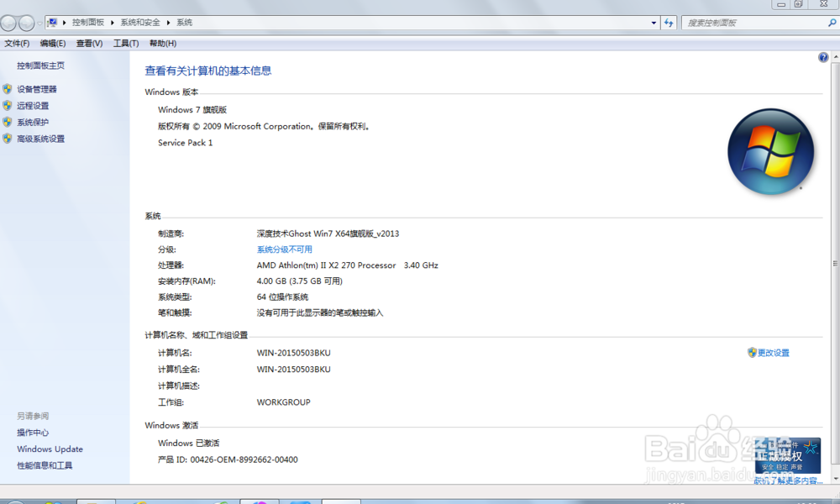Open the address bar history dropdown

tap(654, 23)
